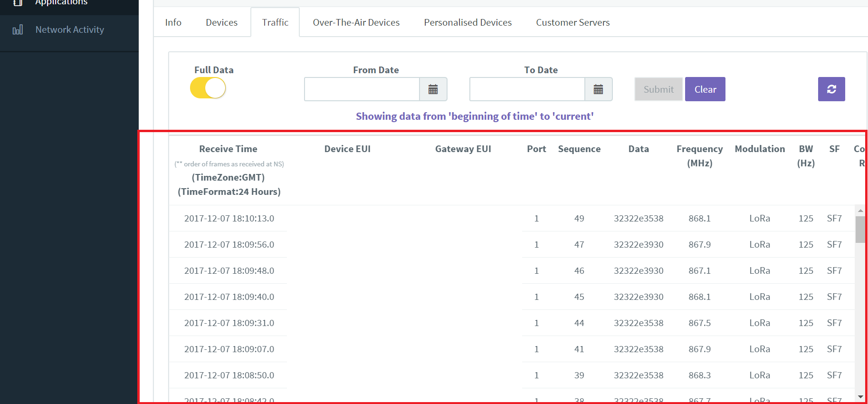
Task: Click the table vertical scrollbar thumb
Action: pyautogui.click(x=860, y=230)
